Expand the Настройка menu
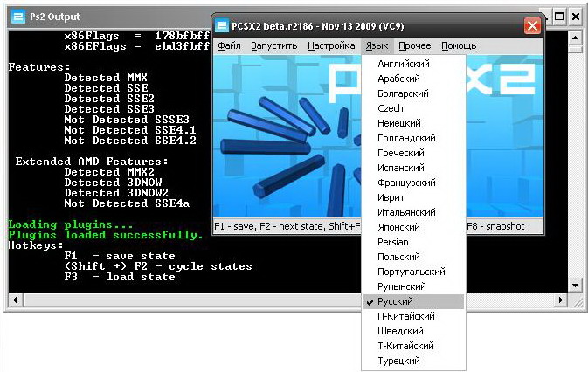This screenshot has height=372, width=588. pos(332,45)
